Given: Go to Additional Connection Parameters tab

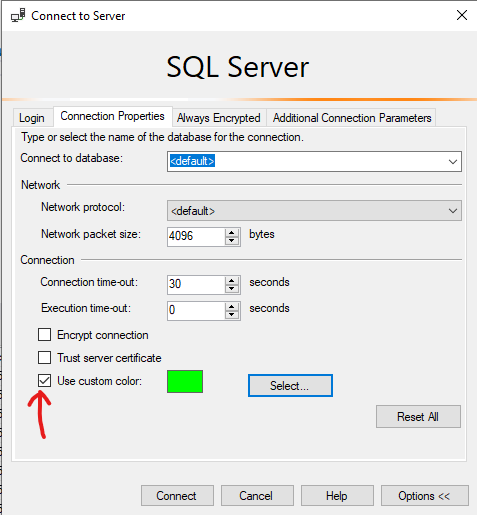Looking at the screenshot, I should click(x=352, y=118).
